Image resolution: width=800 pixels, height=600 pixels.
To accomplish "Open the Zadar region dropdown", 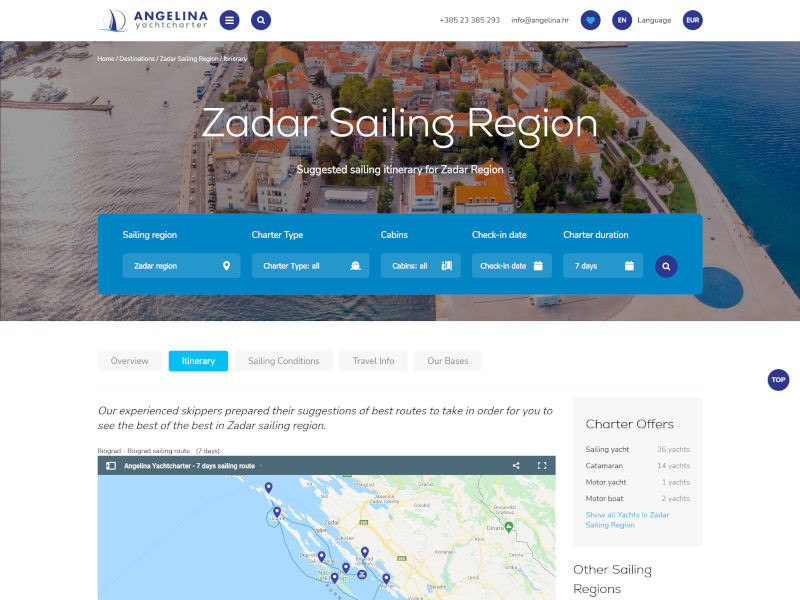I will (x=181, y=266).
